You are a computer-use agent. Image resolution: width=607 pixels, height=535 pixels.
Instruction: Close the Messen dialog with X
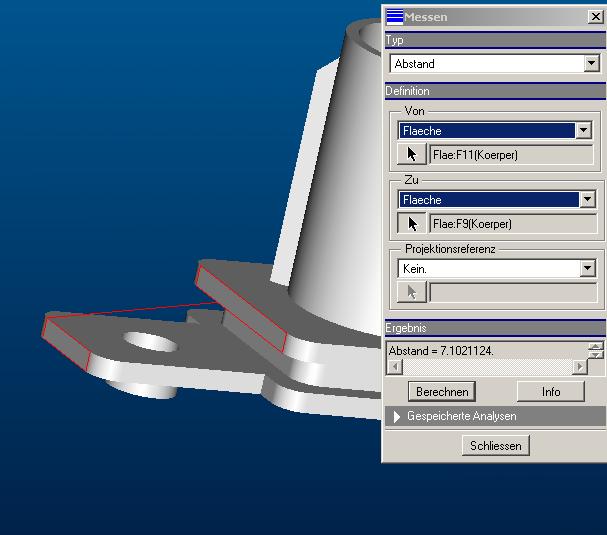coord(595,17)
